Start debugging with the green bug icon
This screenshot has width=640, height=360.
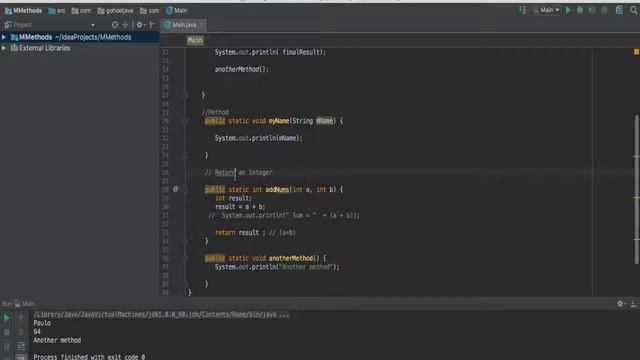tap(580, 10)
